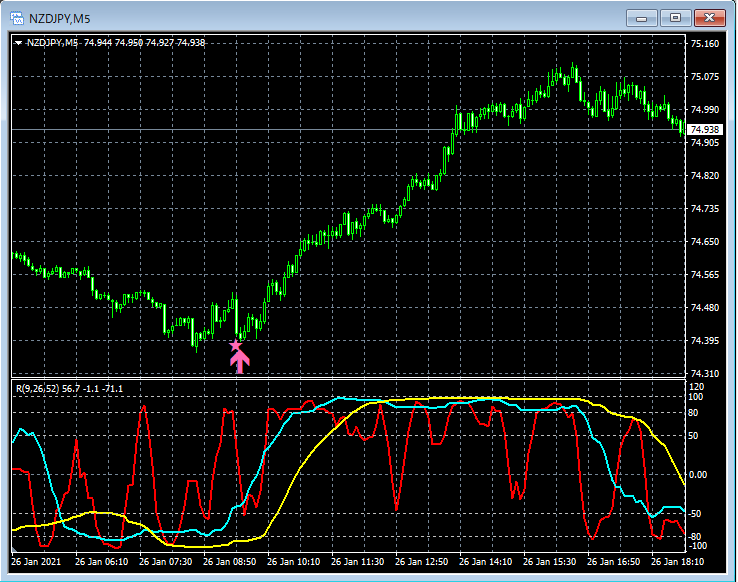Click the pink star signal marker

tap(235, 346)
